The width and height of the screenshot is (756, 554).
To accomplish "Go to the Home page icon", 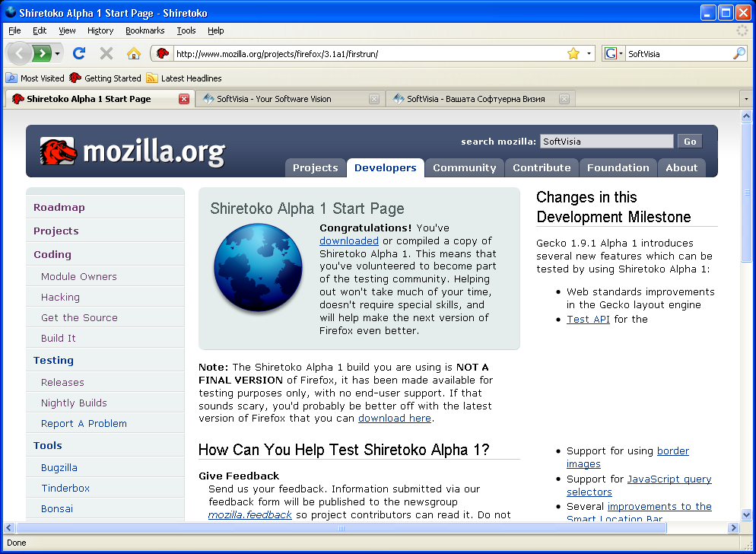I will [134, 53].
